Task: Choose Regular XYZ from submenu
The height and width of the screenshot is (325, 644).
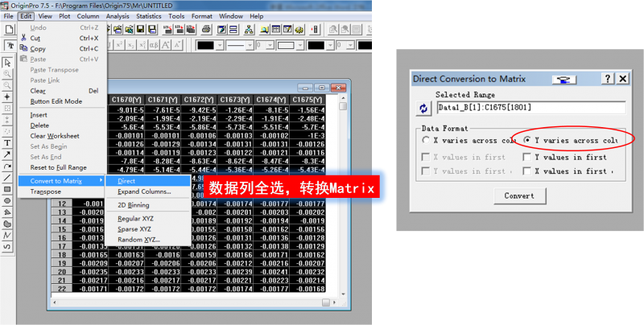Action: [x=148, y=219]
